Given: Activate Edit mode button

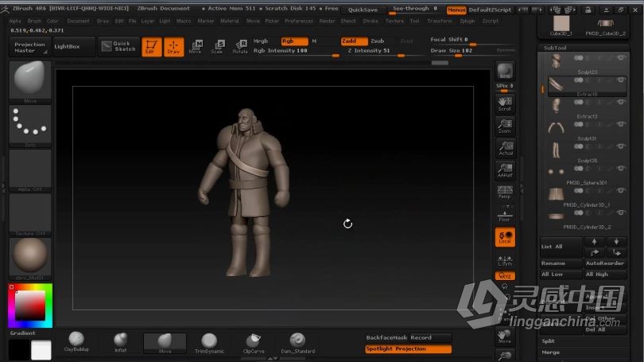Looking at the screenshot, I should (x=152, y=47).
